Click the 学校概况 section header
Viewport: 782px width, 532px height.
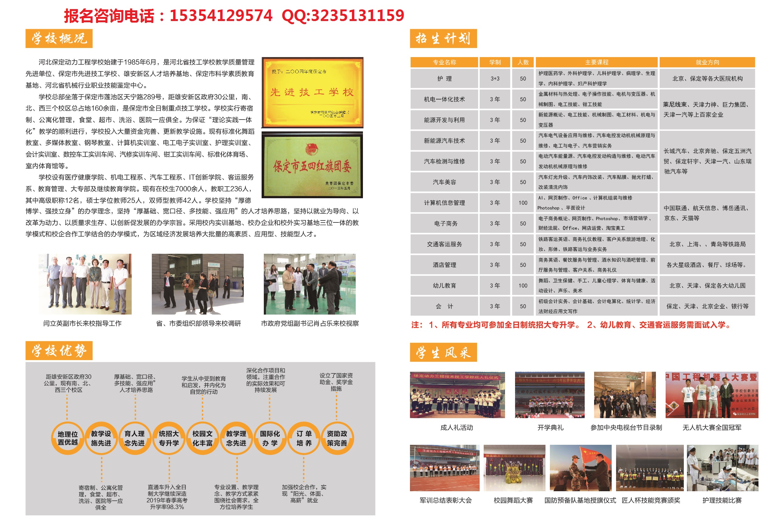click(59, 39)
